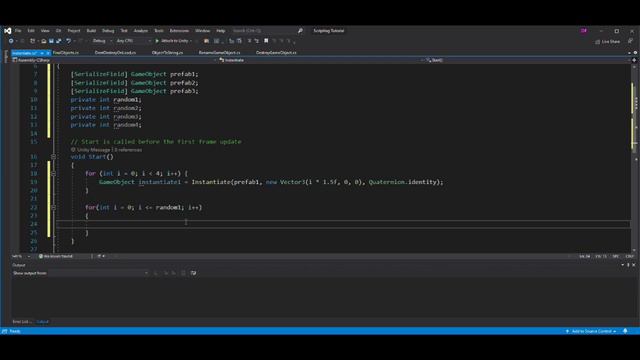Click the 'prefab1;' declaration on line 7
The image size is (640, 360).
click(x=184, y=74)
